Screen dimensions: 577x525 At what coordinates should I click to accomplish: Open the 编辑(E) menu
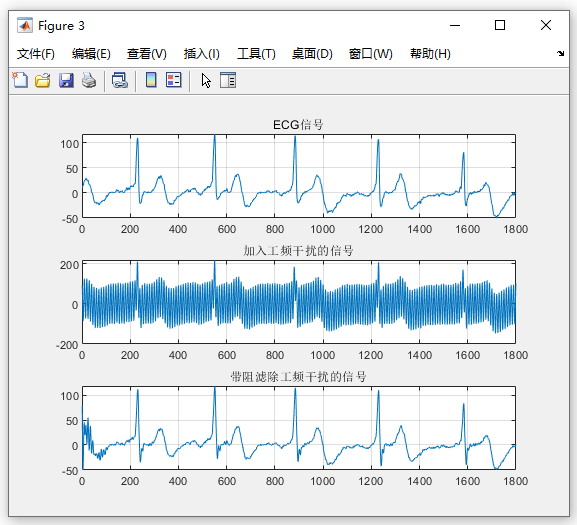click(x=91, y=54)
